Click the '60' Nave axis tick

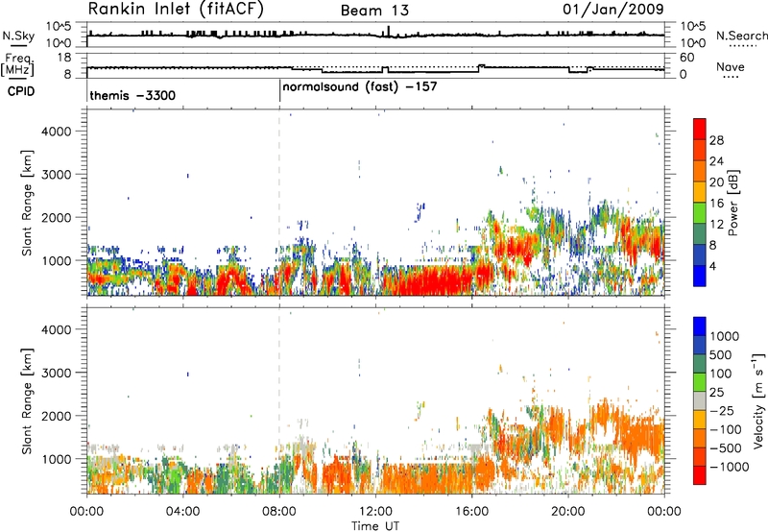tap(687, 58)
